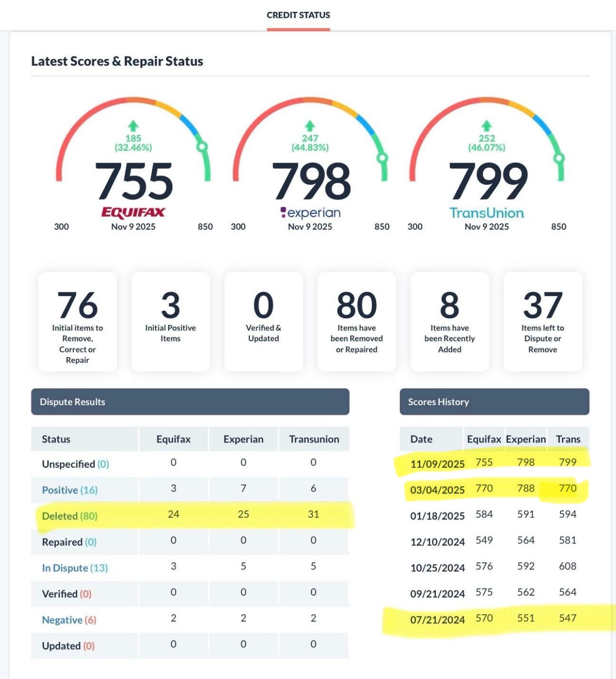
Task: Open the Deleted (80) dispute results row
Action: 69,515
